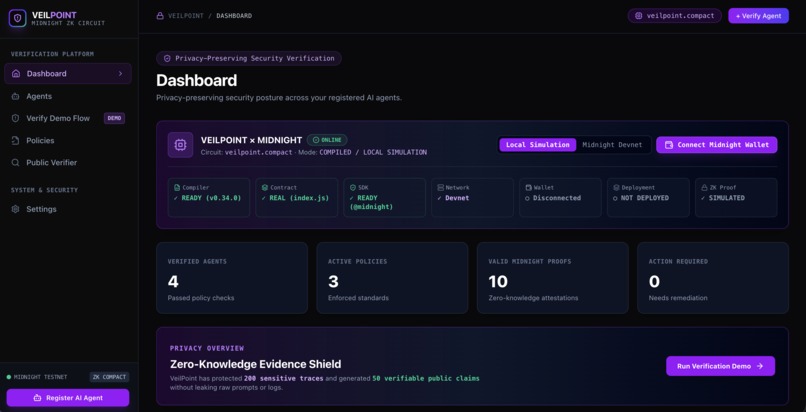The image size is (806, 412).
Task: Click the Active Policies stat card
Action: pos(392,278)
